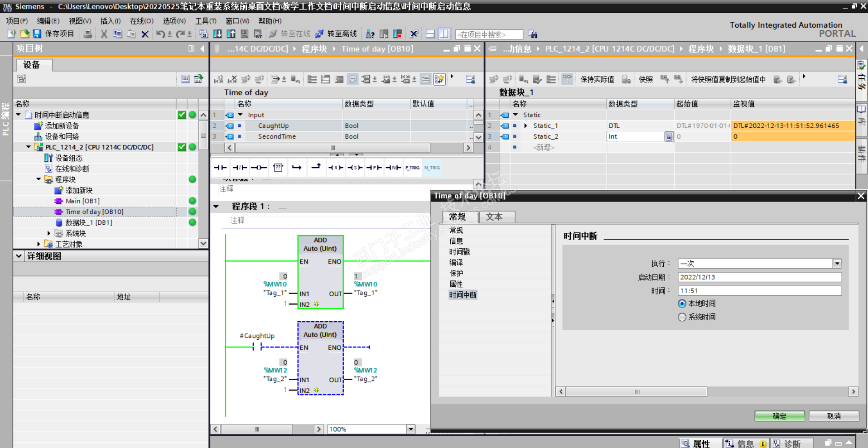Click the open branch icon
The width and height of the screenshot is (868, 448).
pos(297,168)
